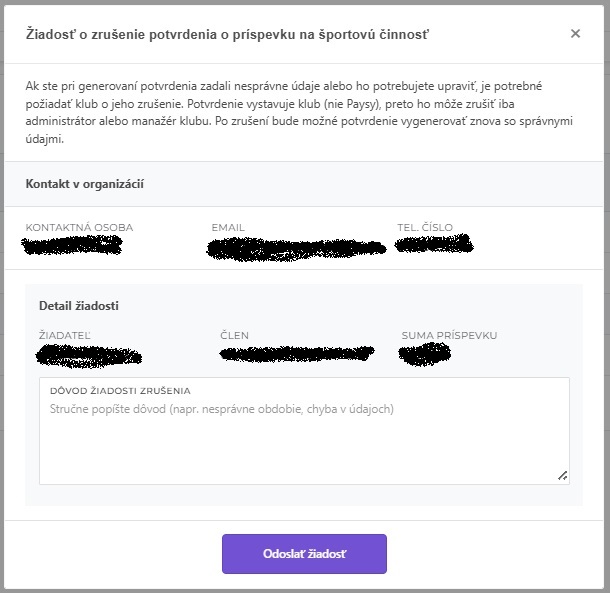Click the redacted phone number value
The height and width of the screenshot is (593, 610).
tap(434, 243)
